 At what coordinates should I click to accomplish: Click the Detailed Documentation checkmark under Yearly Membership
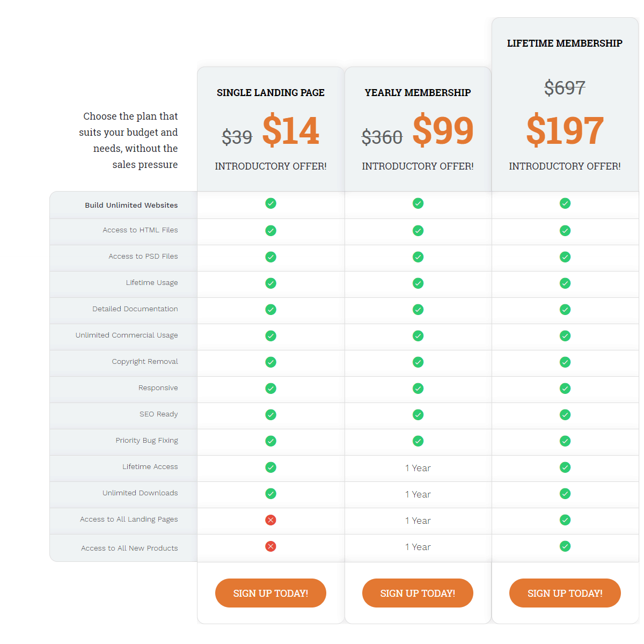(x=418, y=309)
